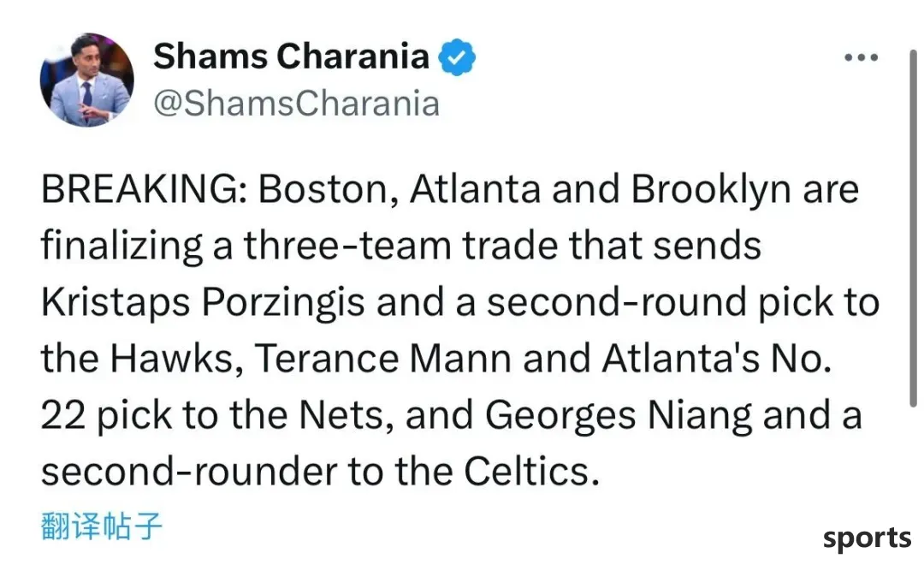This screenshot has height=565, width=924.
Task: Open Shams Charania's profile picture
Action: [x=86, y=80]
